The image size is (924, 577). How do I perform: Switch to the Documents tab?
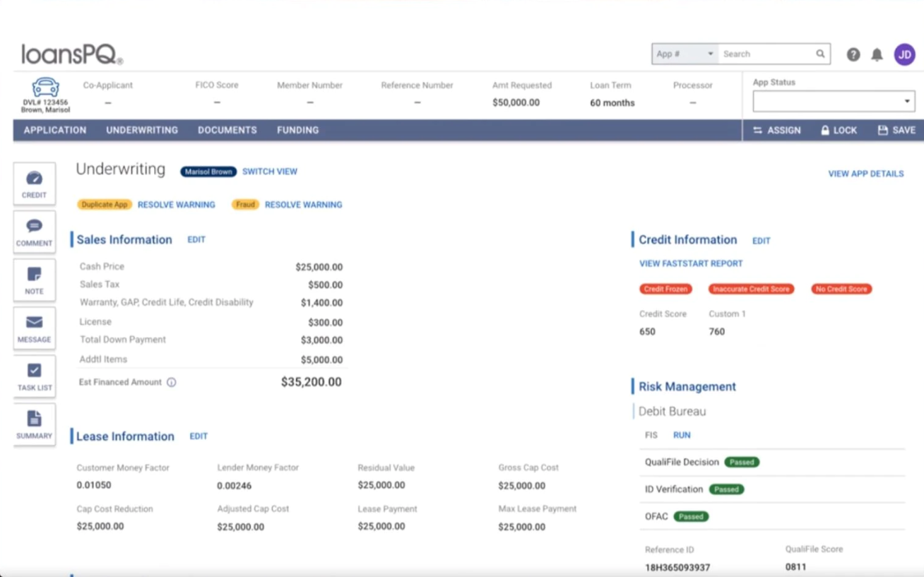tap(226, 130)
